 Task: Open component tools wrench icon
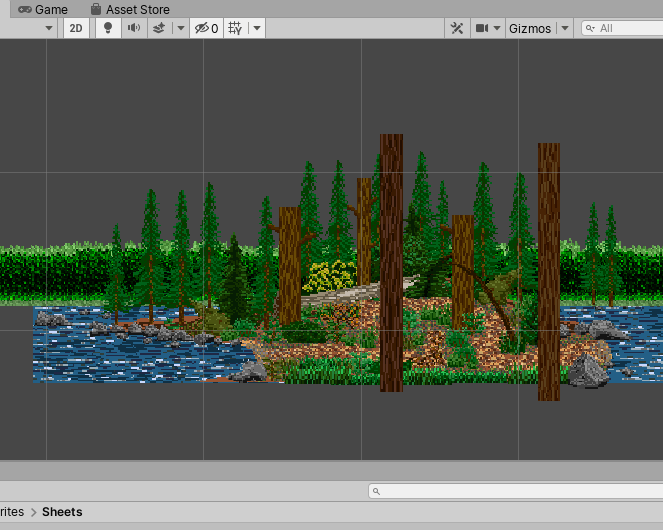coord(456,28)
